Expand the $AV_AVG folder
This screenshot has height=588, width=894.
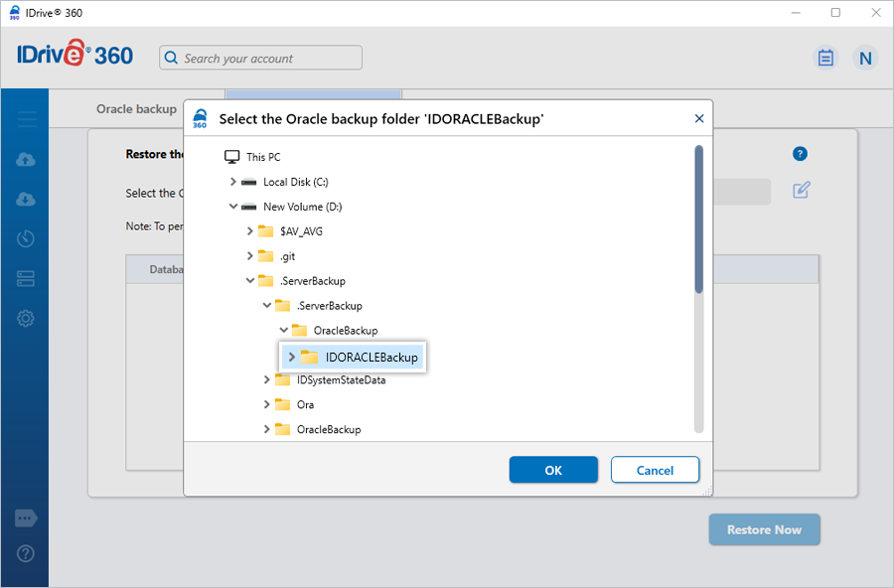pyautogui.click(x=249, y=231)
